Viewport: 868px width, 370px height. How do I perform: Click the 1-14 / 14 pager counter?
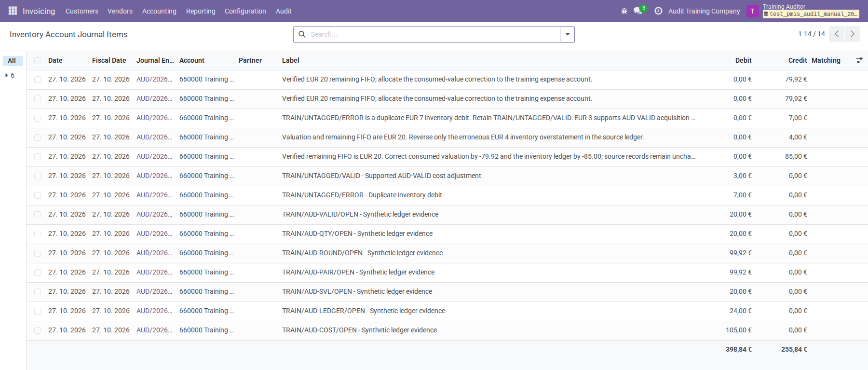pos(812,34)
